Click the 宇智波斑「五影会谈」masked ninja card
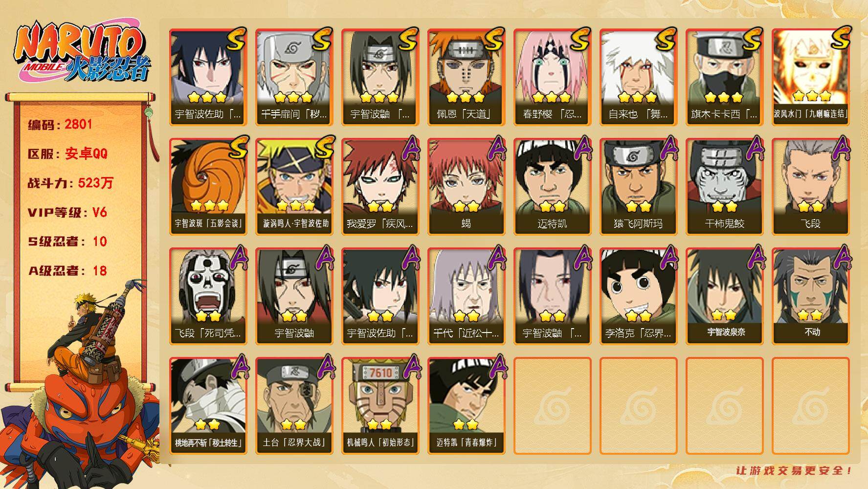 (x=208, y=186)
